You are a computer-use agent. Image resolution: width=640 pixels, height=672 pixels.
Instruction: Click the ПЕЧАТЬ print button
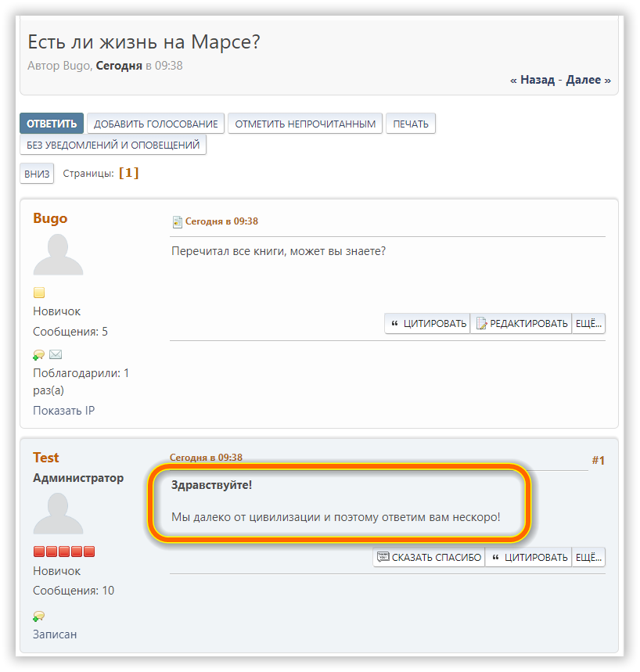tap(411, 124)
